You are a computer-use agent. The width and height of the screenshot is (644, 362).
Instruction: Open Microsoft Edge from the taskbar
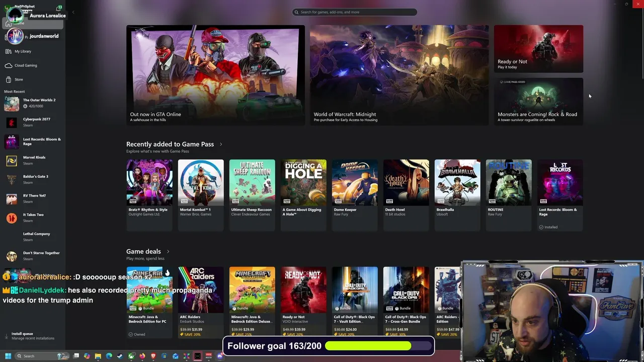click(109, 356)
